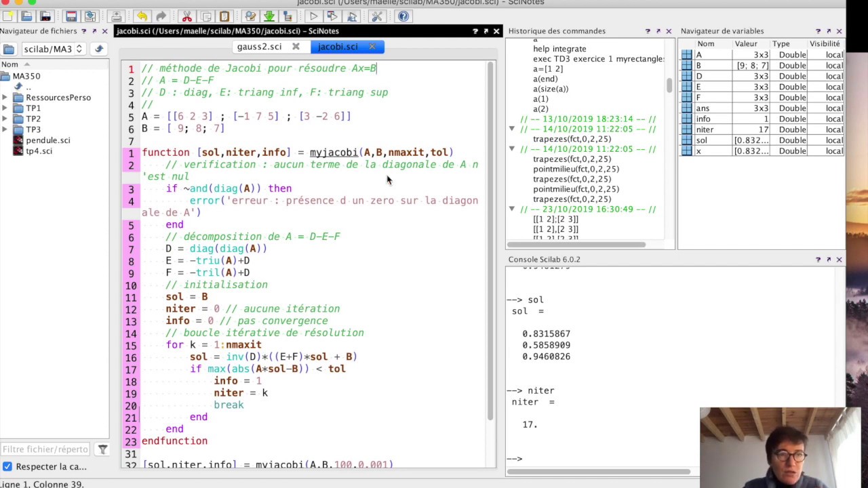Sort file browser by Nom column
This screenshot has width=868, height=488.
(54, 64)
